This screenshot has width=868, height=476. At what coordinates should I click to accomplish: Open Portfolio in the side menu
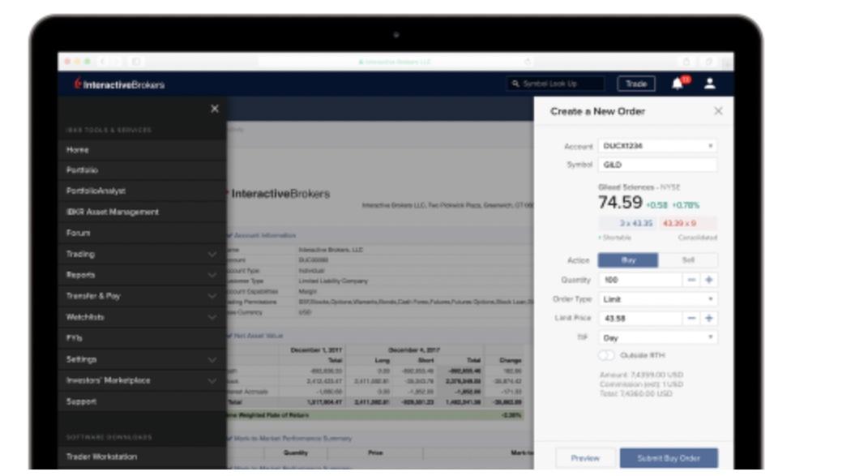point(142,170)
